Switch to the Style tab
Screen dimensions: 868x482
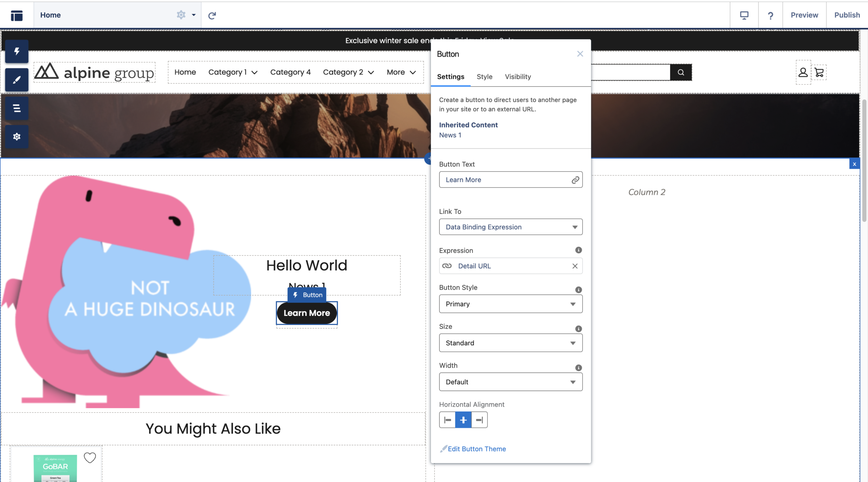coord(484,77)
